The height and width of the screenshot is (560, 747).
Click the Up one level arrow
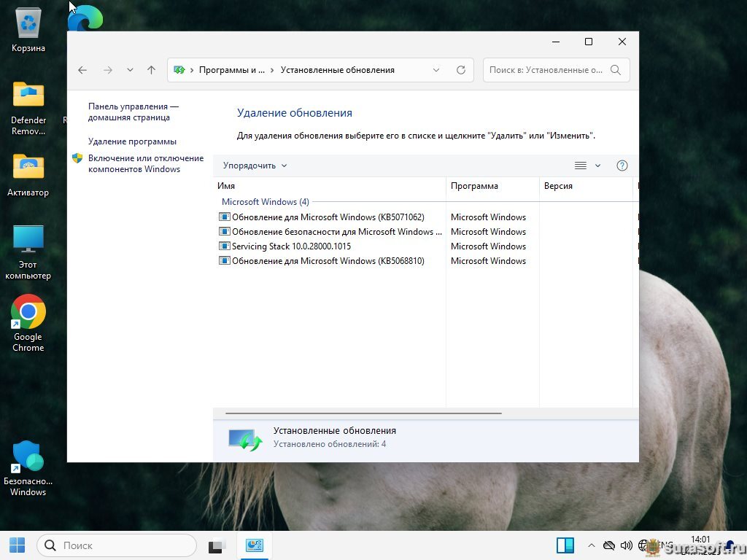151,70
